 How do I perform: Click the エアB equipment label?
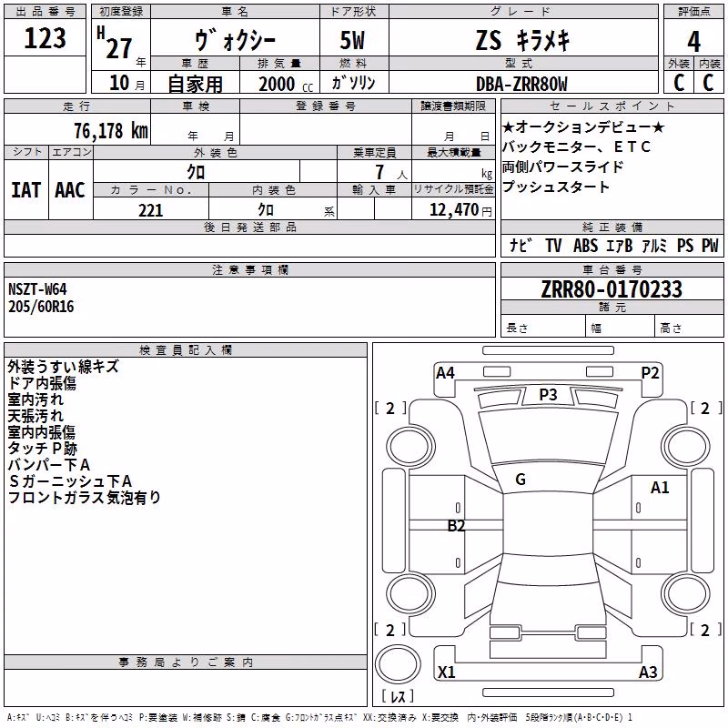point(620,246)
